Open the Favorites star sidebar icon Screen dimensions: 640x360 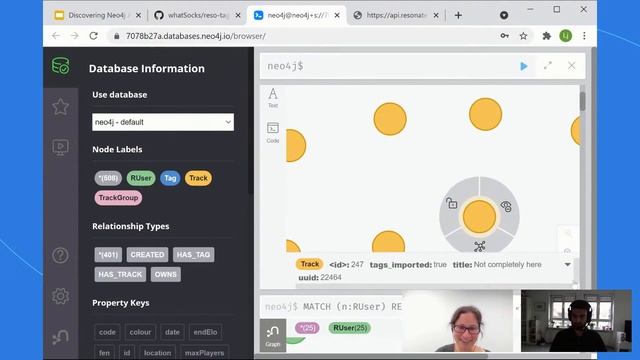pos(60,107)
